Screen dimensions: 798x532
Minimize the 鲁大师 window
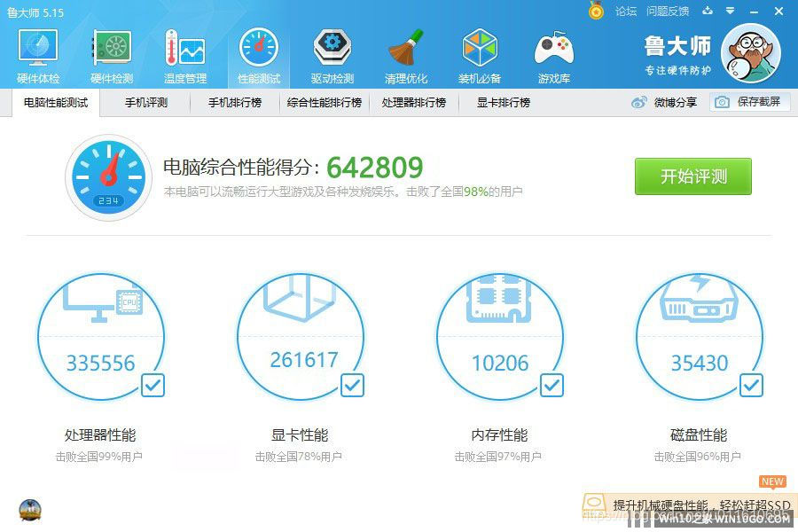755,12
